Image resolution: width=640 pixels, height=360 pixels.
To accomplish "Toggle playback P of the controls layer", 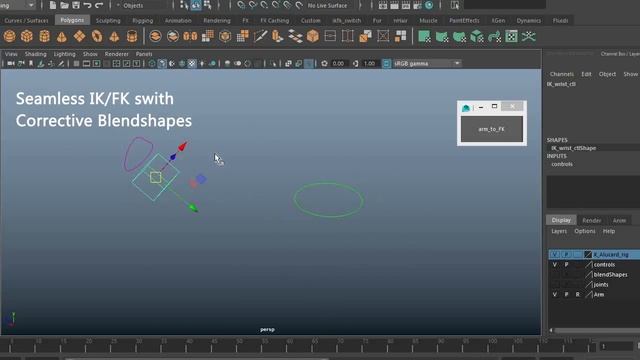I will (x=566, y=264).
